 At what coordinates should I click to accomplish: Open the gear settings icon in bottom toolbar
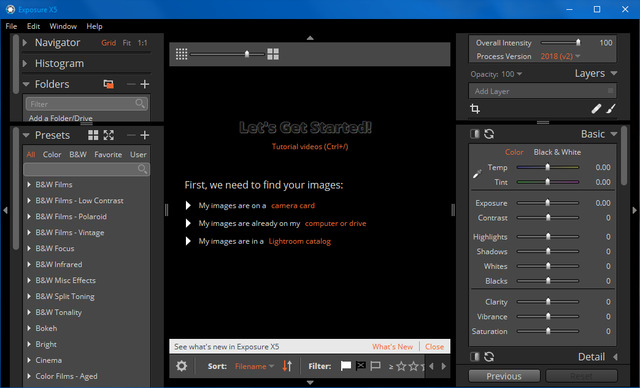181,366
